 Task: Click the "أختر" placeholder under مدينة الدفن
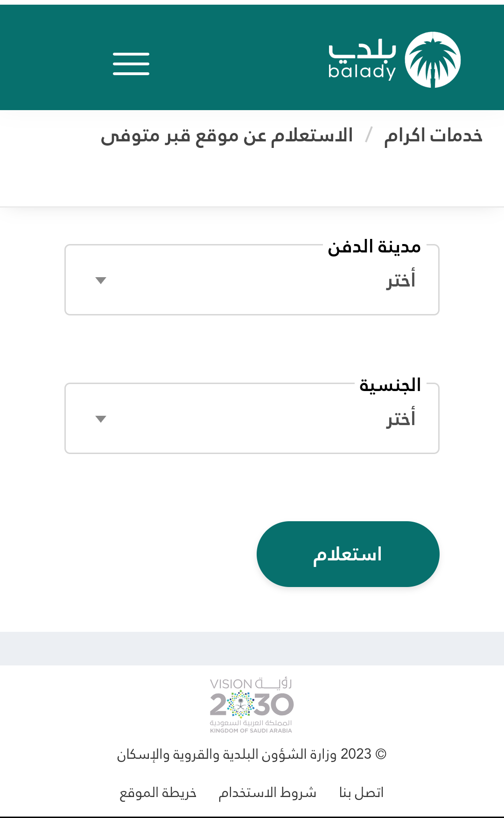click(x=401, y=280)
